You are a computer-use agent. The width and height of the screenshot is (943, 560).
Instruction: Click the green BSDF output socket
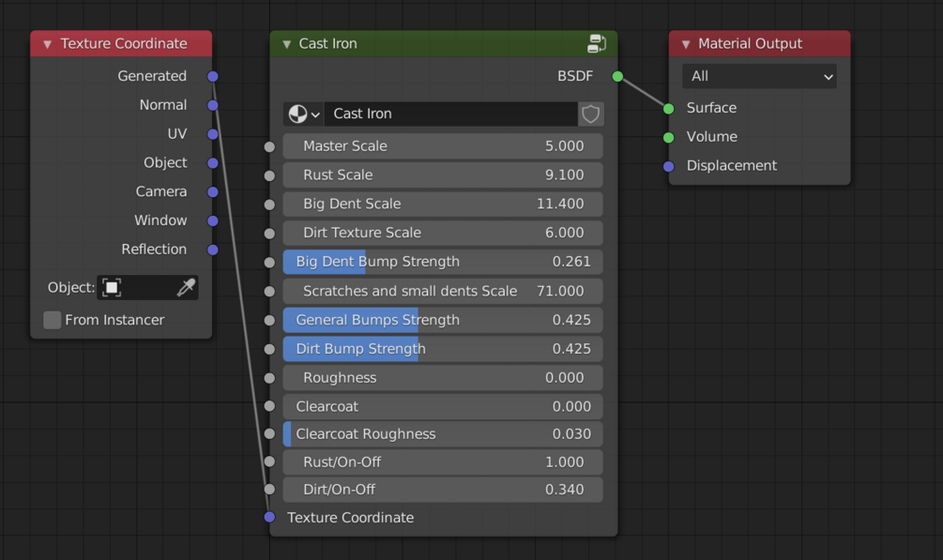point(617,76)
